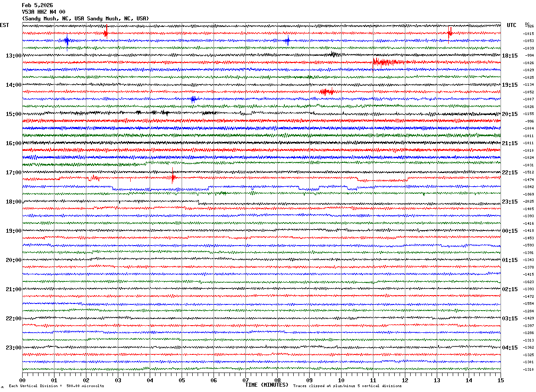Click the "Each Vertical Division = 500.00 microvolts" note
This screenshot has width=536, height=392.
tap(57, 386)
